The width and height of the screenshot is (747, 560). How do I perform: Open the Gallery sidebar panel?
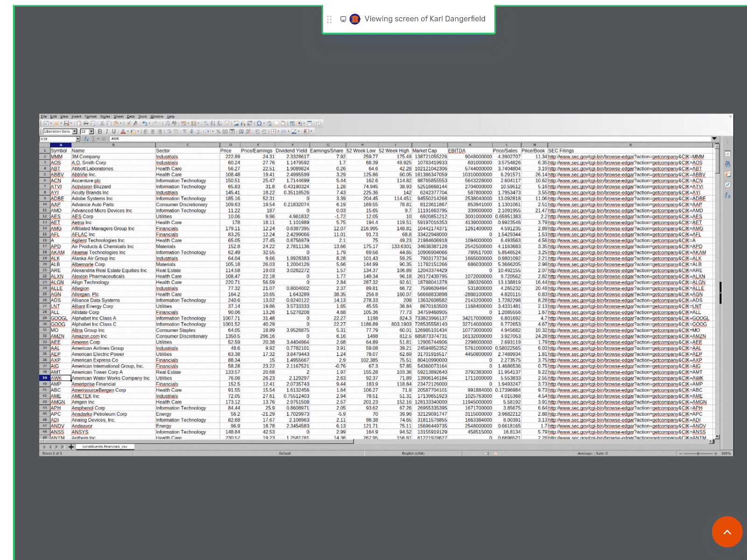[727, 174]
